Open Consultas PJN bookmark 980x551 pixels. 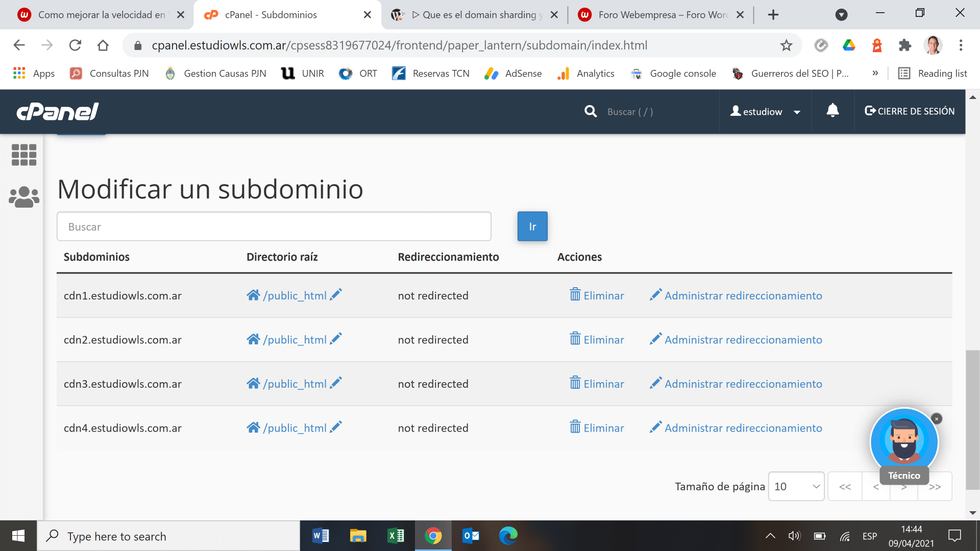pos(109,73)
